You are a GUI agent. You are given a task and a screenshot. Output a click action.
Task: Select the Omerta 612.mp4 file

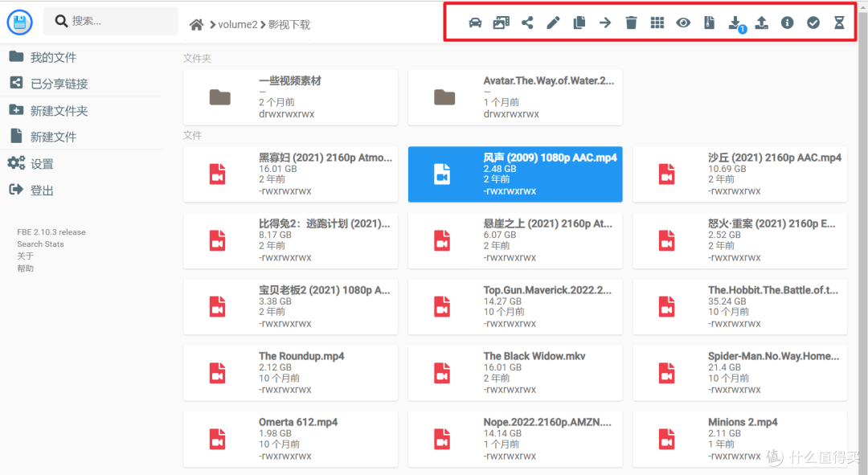[x=291, y=439]
